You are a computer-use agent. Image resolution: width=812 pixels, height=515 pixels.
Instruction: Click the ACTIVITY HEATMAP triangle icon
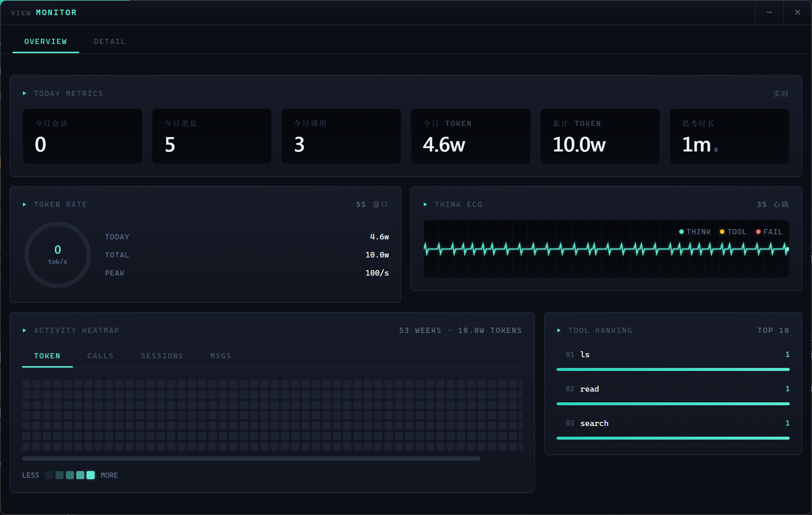point(24,330)
